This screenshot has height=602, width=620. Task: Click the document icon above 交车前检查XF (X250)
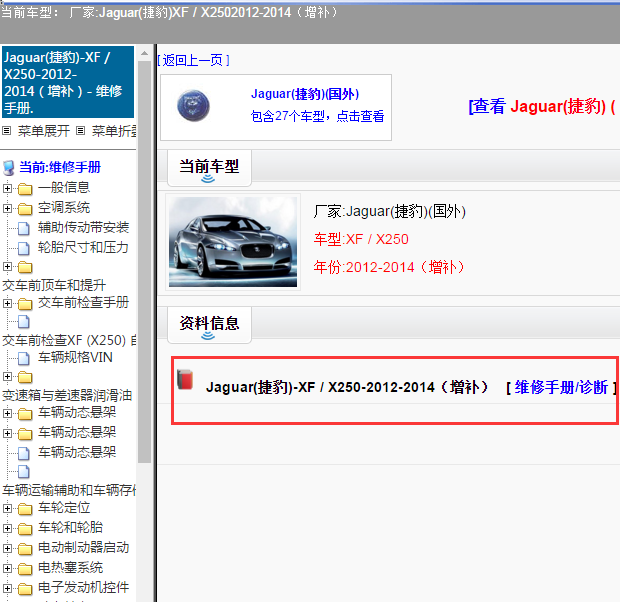tap(24, 322)
